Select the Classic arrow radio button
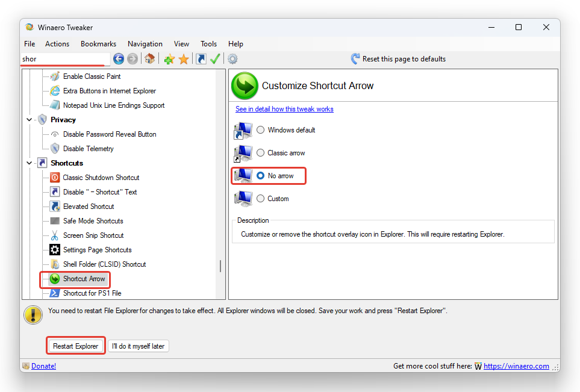The width and height of the screenshot is (580, 392). tap(260, 153)
